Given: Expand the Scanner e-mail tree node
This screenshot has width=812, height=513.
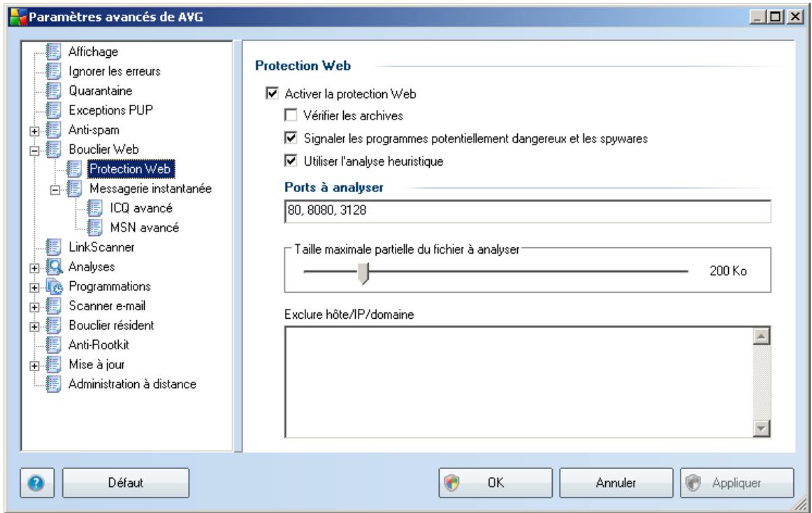Looking at the screenshot, I should pyautogui.click(x=34, y=308).
